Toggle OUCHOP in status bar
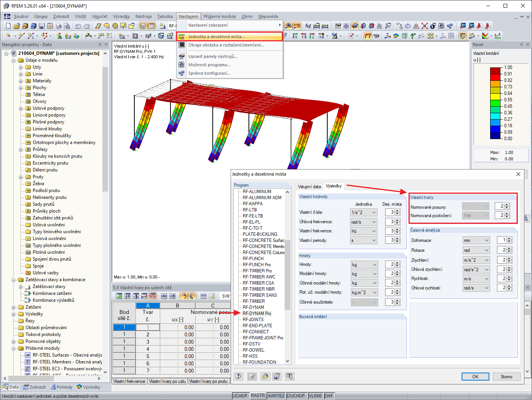The width and height of the screenshot is (532, 400). pos(296,396)
